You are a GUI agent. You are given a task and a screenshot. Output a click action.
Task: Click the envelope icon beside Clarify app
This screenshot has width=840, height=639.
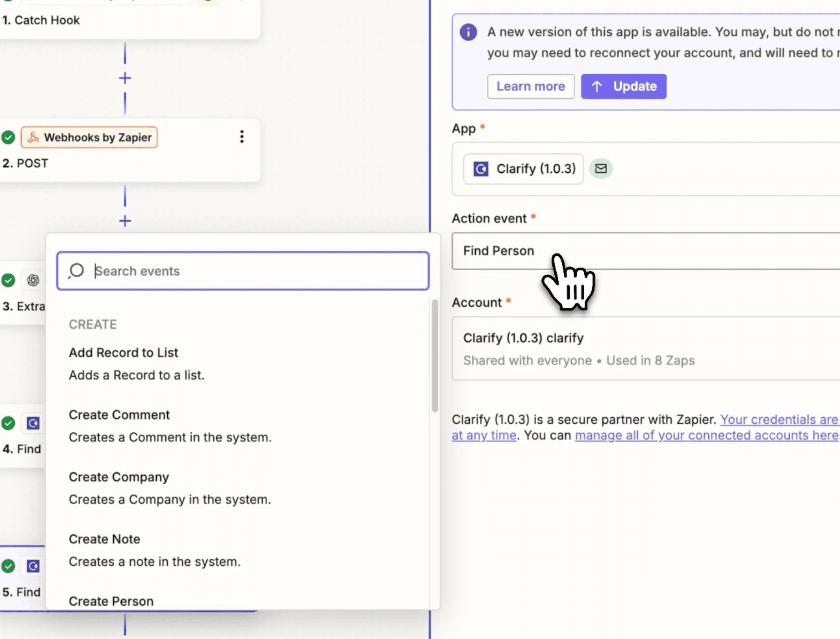point(600,168)
